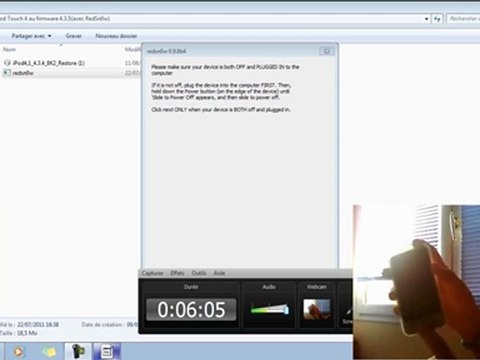This screenshot has height=360, width=480.
Task: Open the redsn0w window taskbar icon
Action: click(107, 351)
